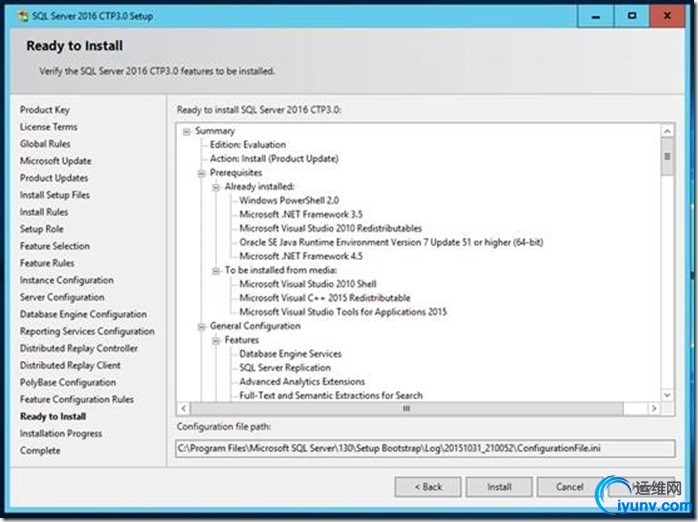698x522 pixels.
Task: Collapse the To be installed from media node
Action: [216, 271]
